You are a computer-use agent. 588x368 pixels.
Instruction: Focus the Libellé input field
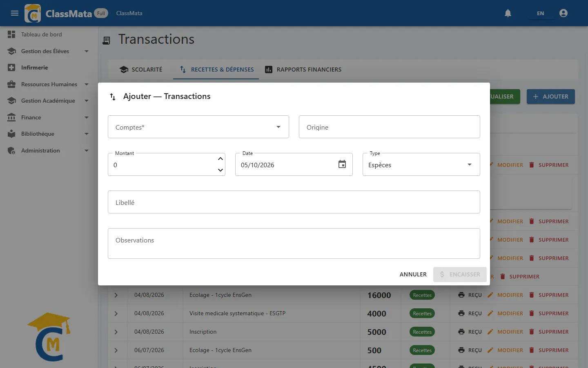click(294, 202)
